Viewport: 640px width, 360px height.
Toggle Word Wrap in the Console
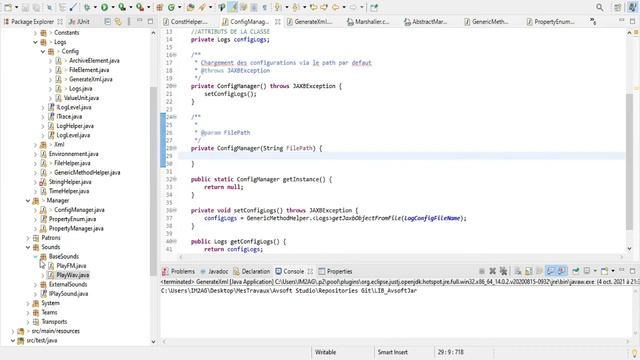[540, 271]
